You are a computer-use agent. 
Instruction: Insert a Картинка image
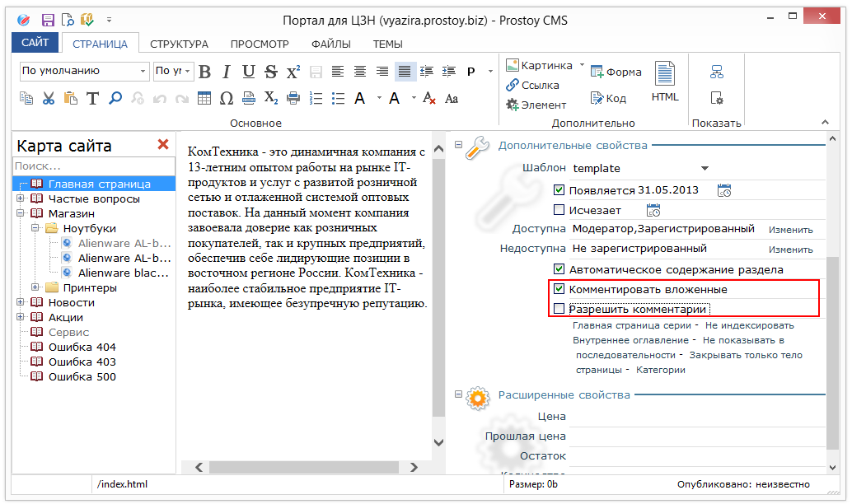click(539, 65)
